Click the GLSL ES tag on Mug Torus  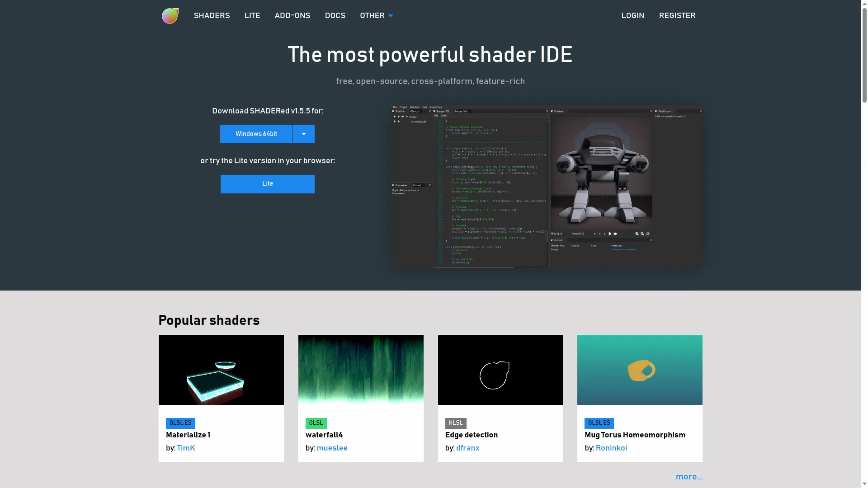599,423
